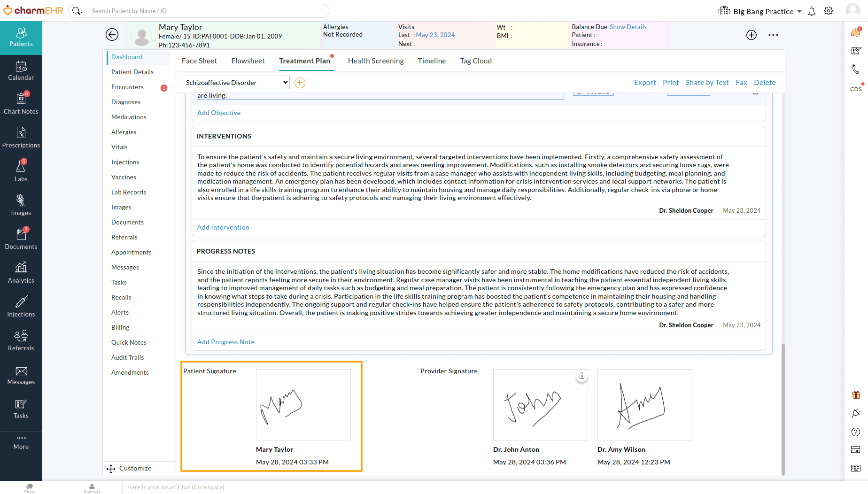Screen dimensions: 868x494
Task: Open the CDS phone icon panel
Action: pos(856,69)
